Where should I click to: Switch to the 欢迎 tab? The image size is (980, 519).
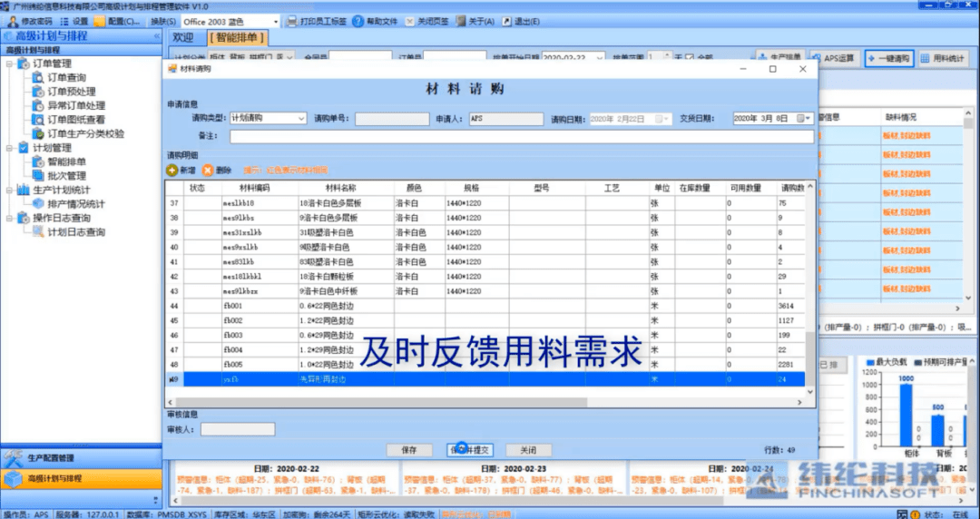coord(183,37)
